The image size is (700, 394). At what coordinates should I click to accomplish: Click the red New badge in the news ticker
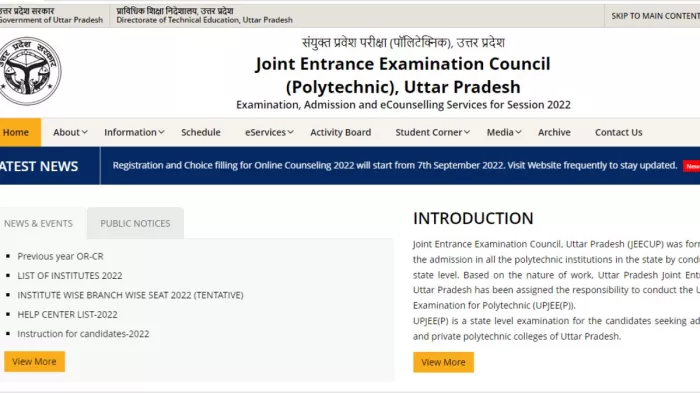[692, 166]
